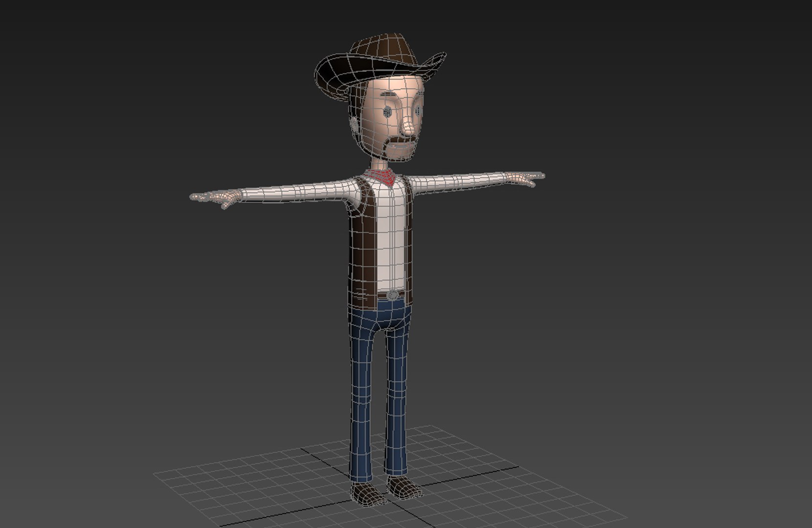Pick the silver belt buckle
Screen dimensions: 812x528
392,295
